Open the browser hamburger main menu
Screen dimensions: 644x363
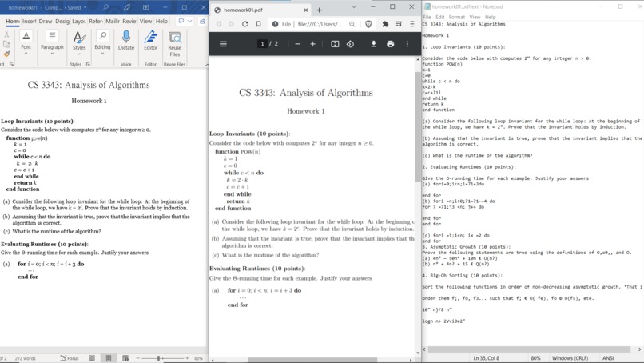412,24
